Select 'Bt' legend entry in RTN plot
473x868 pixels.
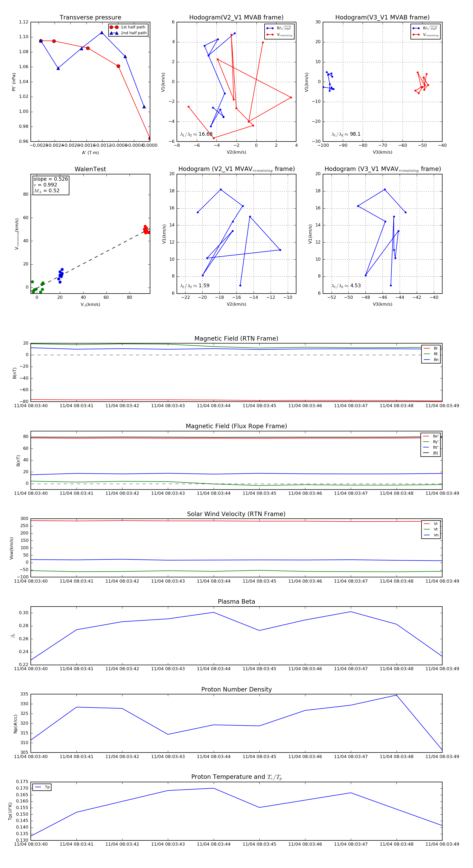click(x=431, y=354)
